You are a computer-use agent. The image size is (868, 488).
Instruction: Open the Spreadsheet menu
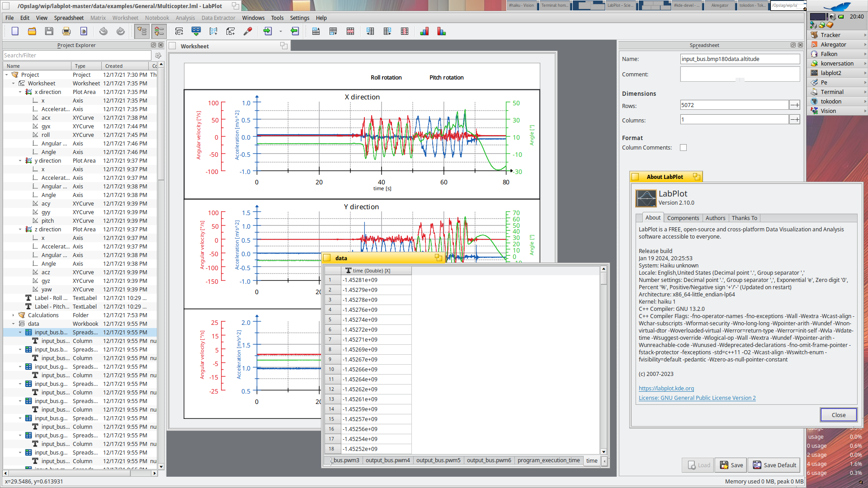coord(69,18)
